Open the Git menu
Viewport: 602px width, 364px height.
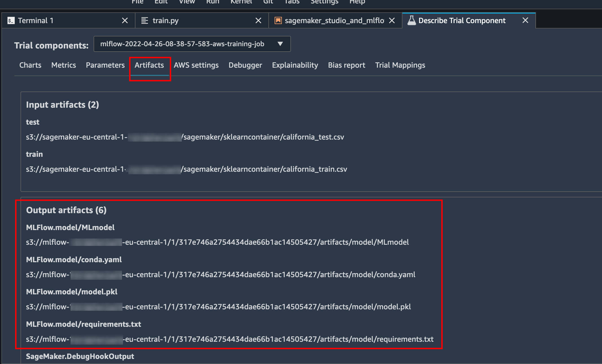tap(268, 2)
